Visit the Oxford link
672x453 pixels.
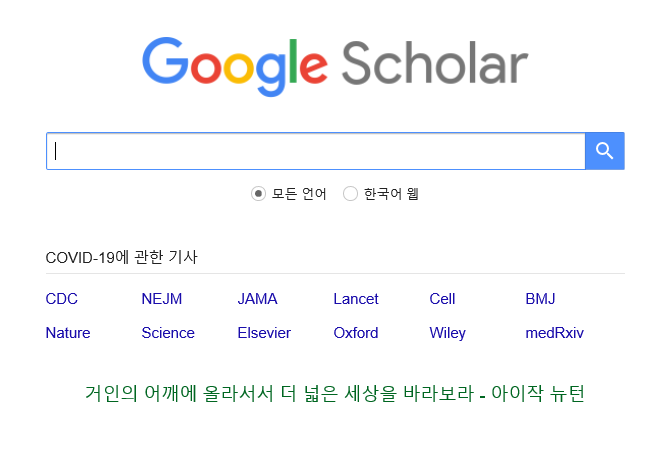356,333
